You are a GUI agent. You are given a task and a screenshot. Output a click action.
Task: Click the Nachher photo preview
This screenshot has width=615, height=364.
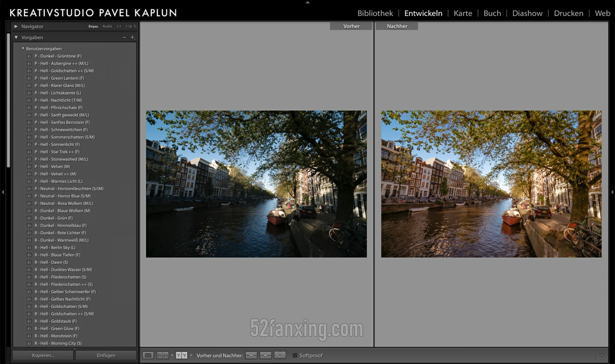491,184
